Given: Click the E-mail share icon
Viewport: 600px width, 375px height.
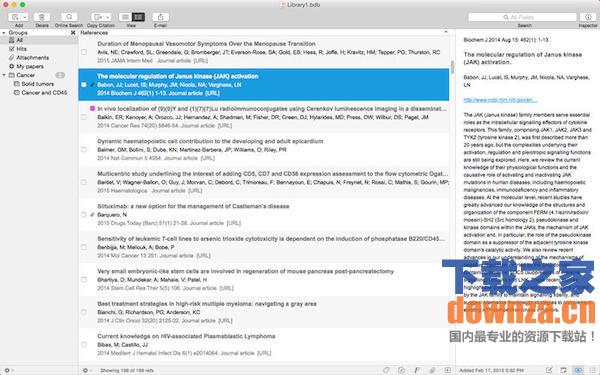Looking at the screenshot, I should pos(160,17).
